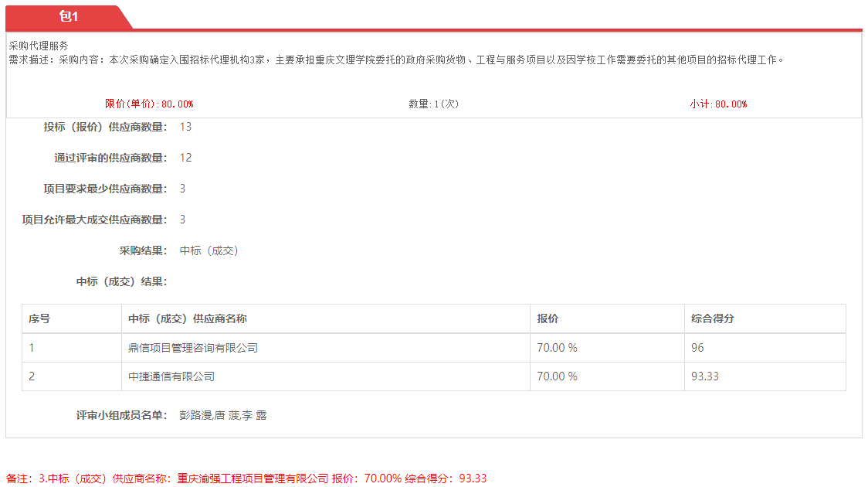Click the 中标(成交)供应商名称 column header
The height and width of the screenshot is (487, 868).
188,318
